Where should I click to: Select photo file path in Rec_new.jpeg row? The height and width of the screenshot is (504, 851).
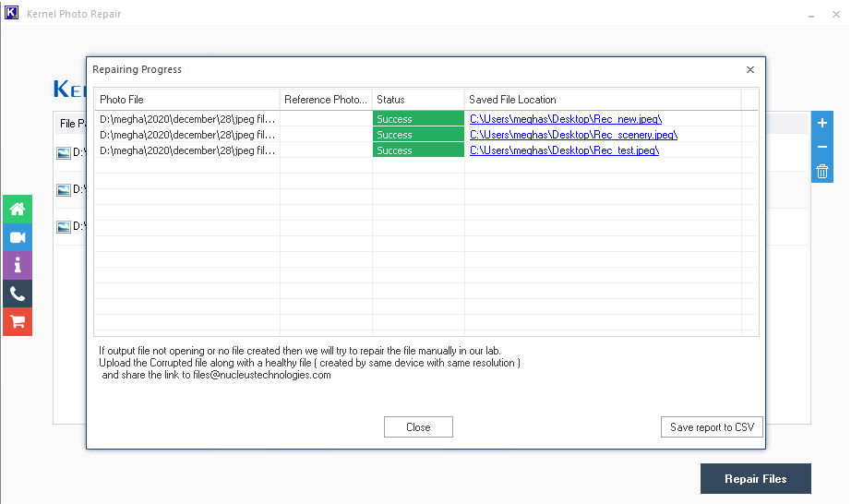pyautogui.click(x=187, y=119)
